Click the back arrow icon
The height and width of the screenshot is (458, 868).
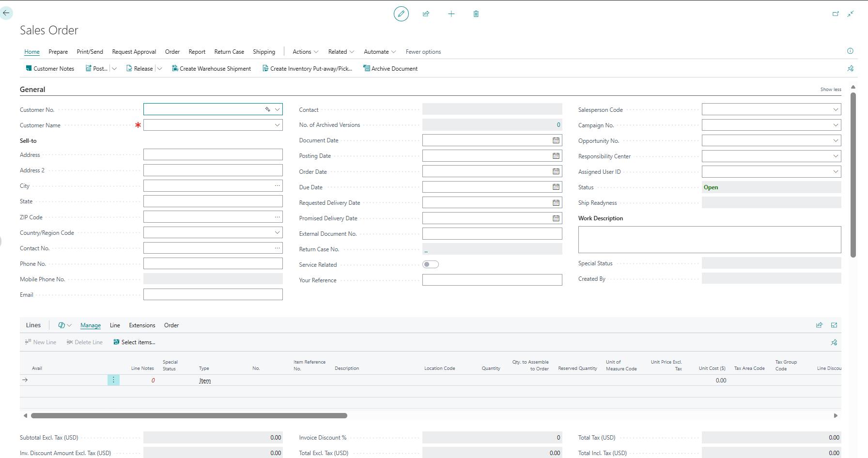click(6, 13)
